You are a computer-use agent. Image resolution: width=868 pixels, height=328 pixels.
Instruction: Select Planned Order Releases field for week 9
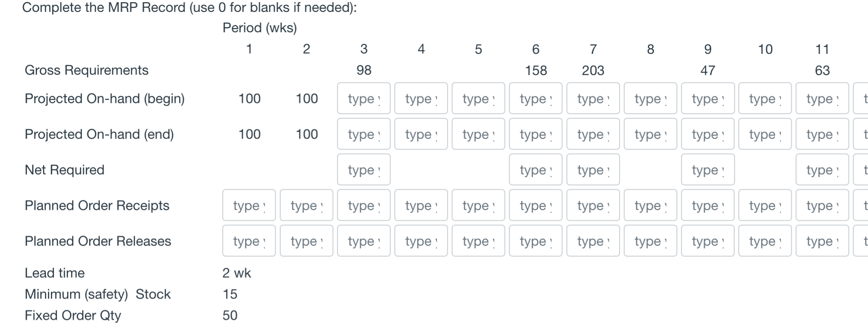point(708,241)
